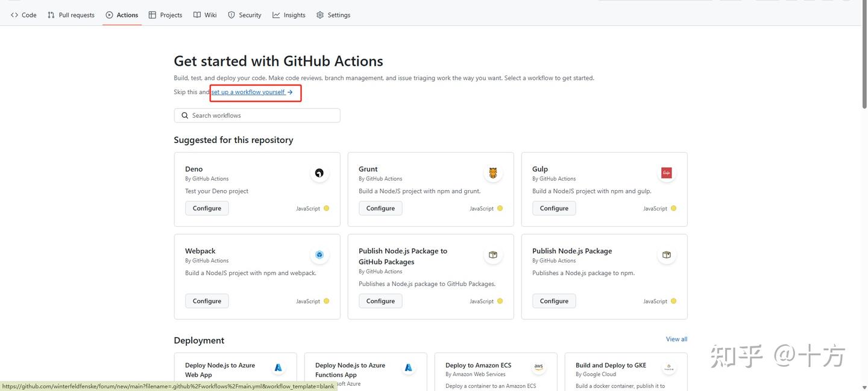The height and width of the screenshot is (391, 868).
Task: Configure the Deno workflow
Action: 207,208
